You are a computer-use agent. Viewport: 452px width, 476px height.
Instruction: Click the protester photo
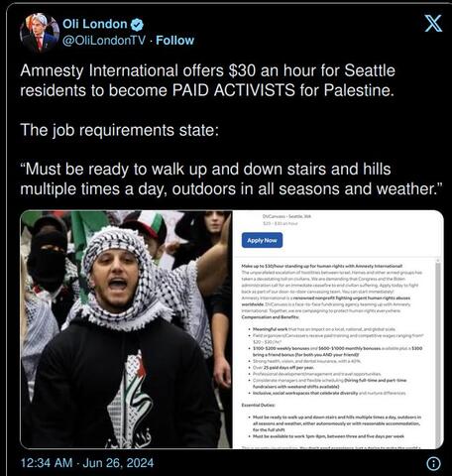tap(126, 329)
